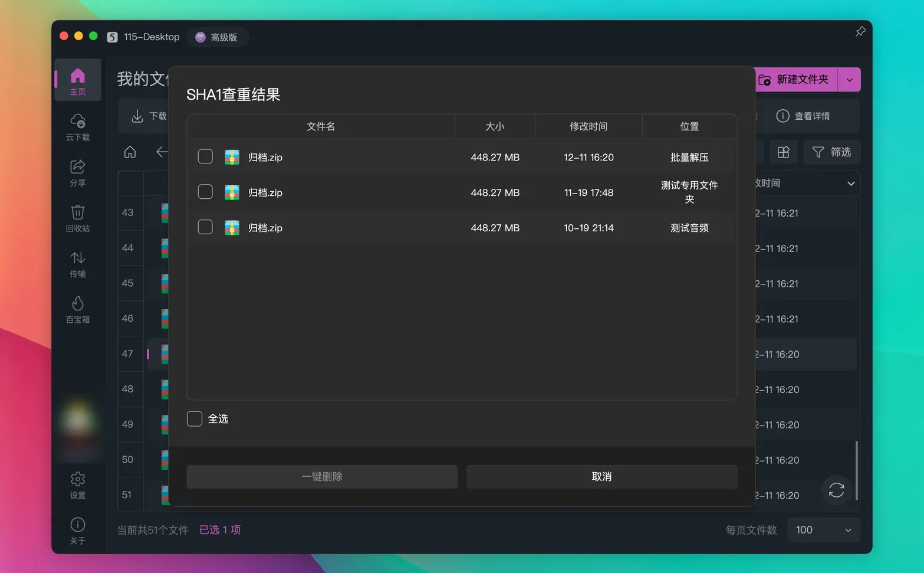Pin the window with the pin icon
Image resolution: width=924 pixels, height=573 pixels.
tap(860, 31)
